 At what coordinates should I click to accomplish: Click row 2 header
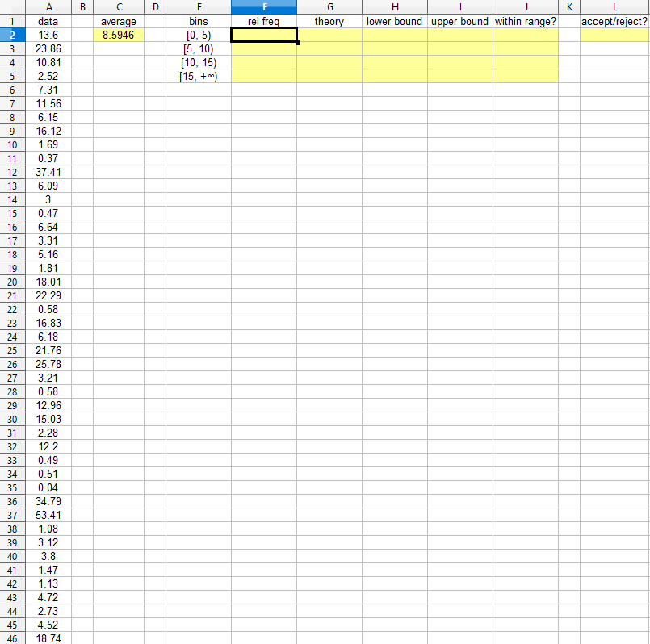pyautogui.click(x=11, y=35)
